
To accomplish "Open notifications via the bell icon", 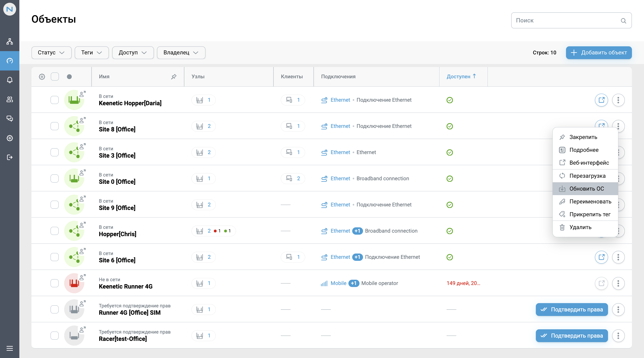I will pyautogui.click(x=10, y=80).
